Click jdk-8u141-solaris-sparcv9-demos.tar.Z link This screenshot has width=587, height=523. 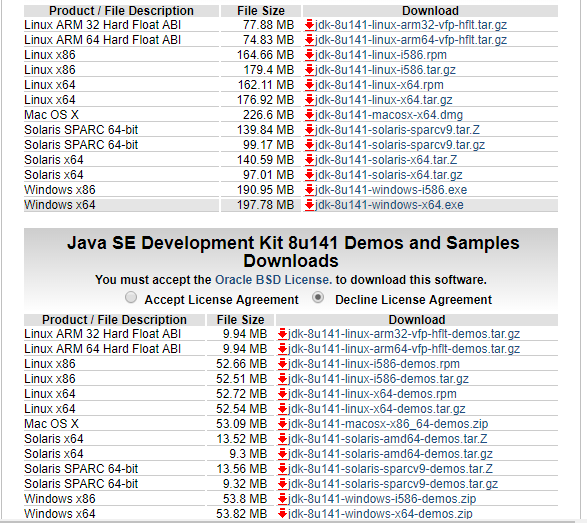coord(390,469)
